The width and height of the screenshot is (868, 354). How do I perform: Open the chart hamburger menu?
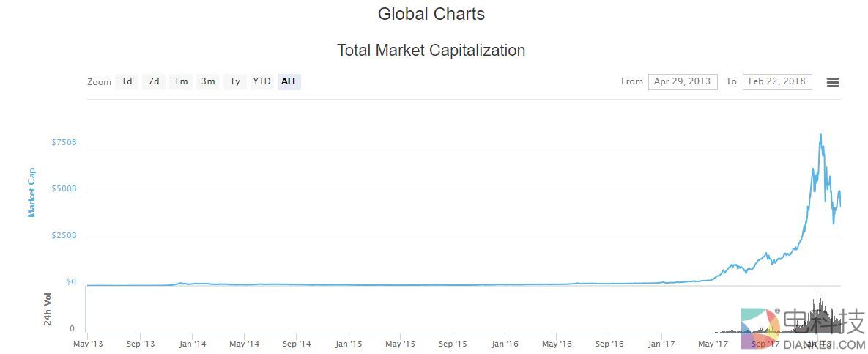pyautogui.click(x=832, y=82)
